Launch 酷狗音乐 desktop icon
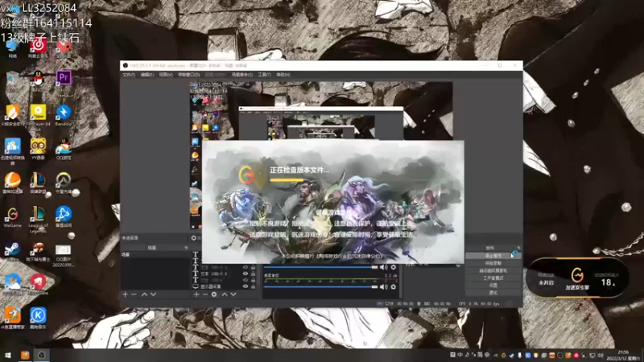644x362 pixels. click(38, 315)
